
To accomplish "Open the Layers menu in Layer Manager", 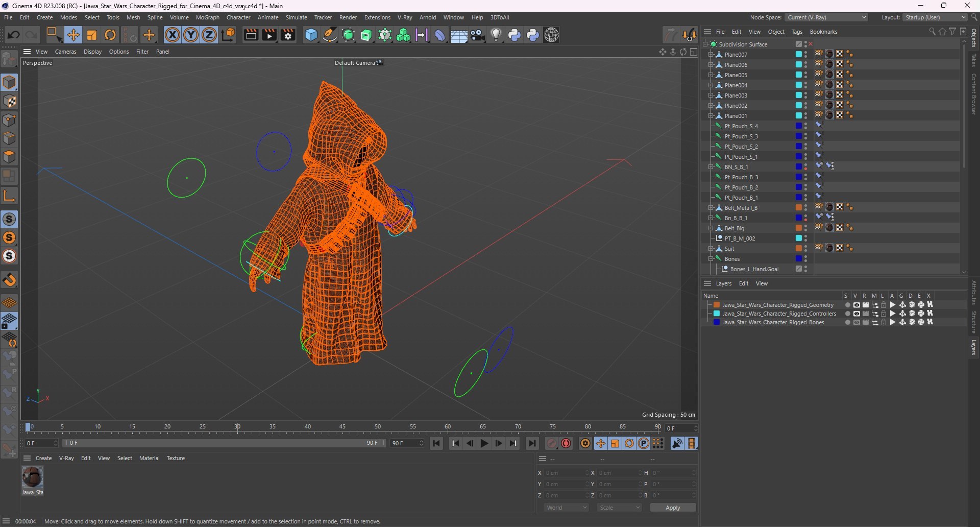I will [x=723, y=283].
